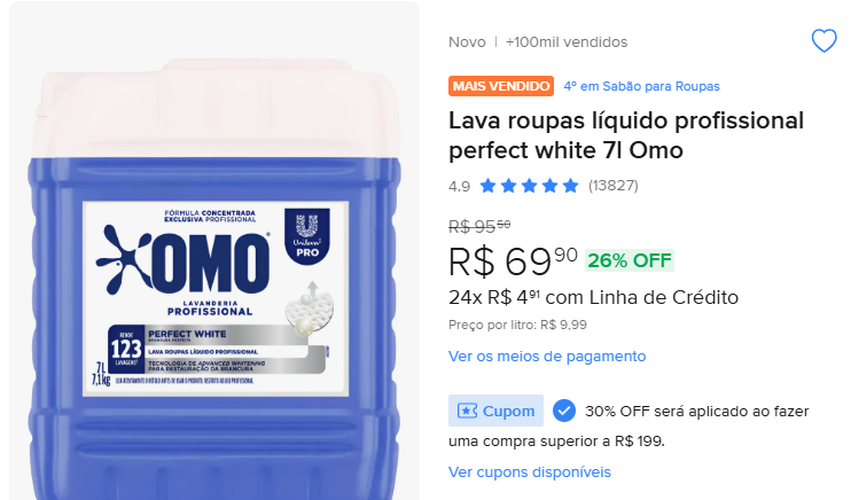
Task: Click the 4.9 rating score
Action: tap(459, 186)
